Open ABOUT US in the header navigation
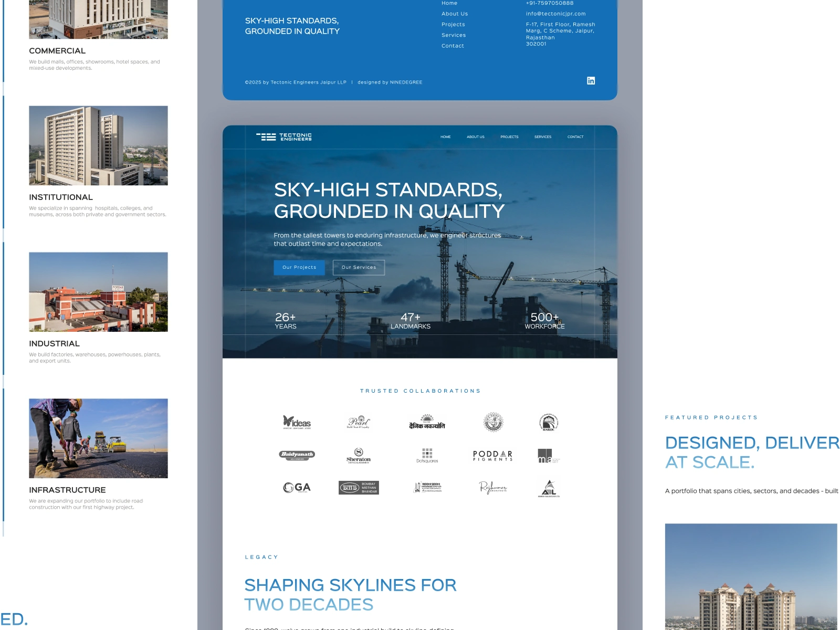This screenshot has height=630, width=840. click(476, 137)
